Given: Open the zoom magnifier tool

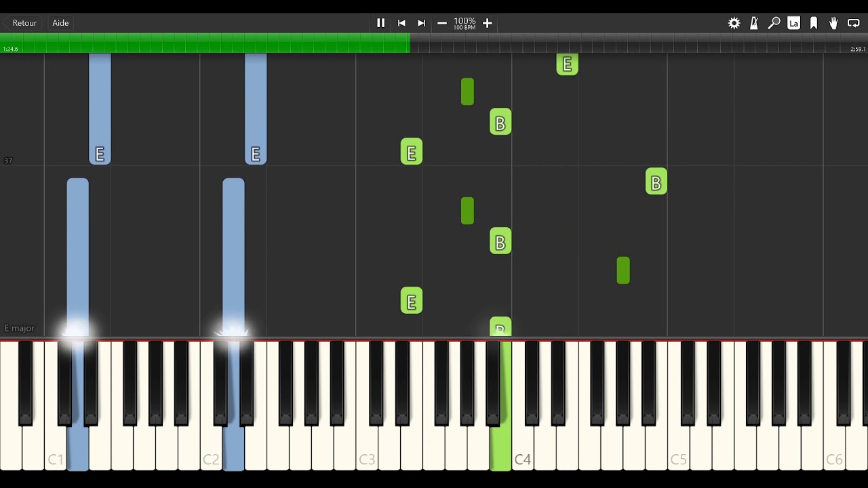Looking at the screenshot, I should [774, 23].
